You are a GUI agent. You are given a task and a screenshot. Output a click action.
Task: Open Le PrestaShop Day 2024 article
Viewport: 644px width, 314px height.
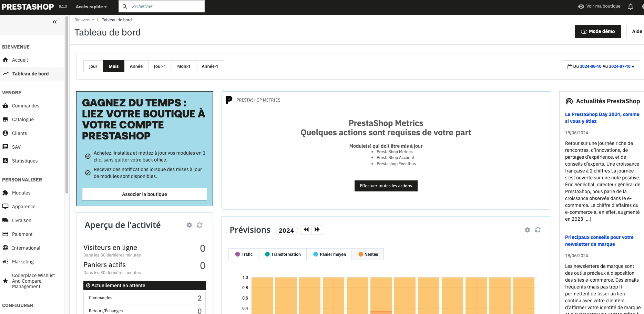pyautogui.click(x=602, y=118)
